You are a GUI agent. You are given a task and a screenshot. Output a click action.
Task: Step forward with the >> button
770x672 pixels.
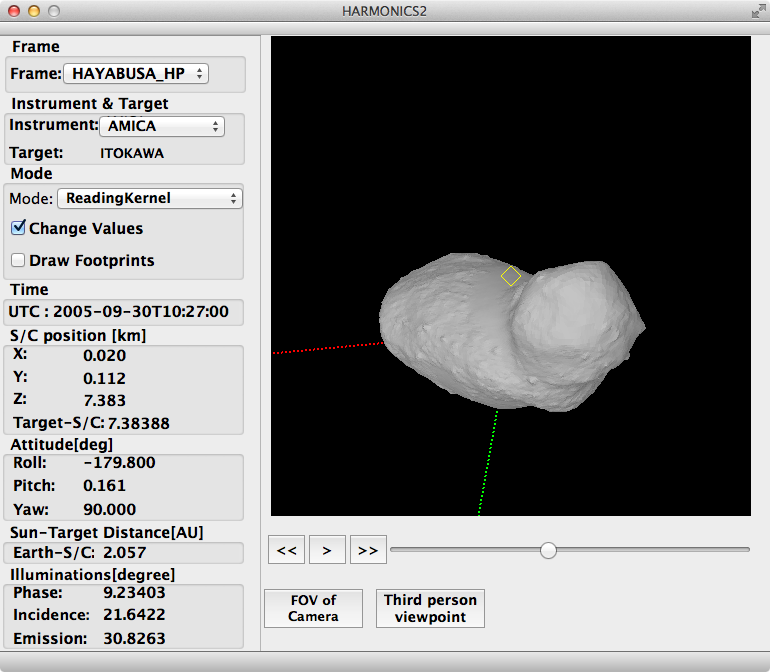pyautogui.click(x=367, y=549)
